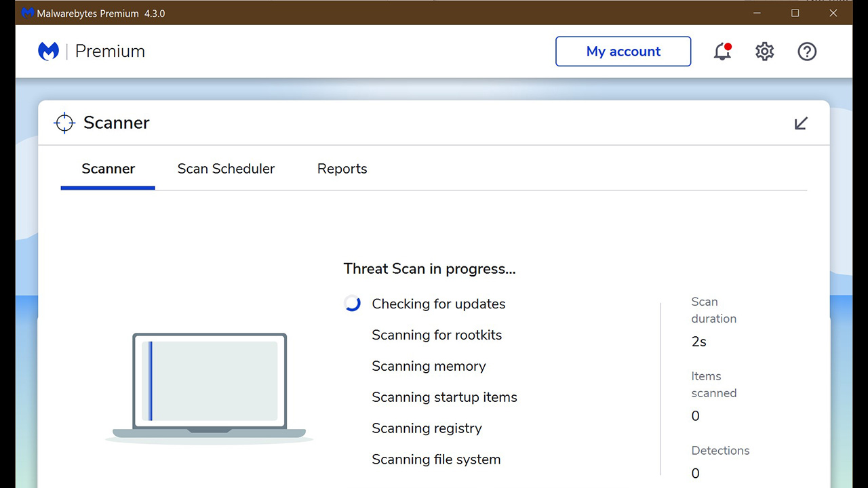868x488 pixels.
Task: Click the scan duration value 2s
Action: pyautogui.click(x=698, y=342)
